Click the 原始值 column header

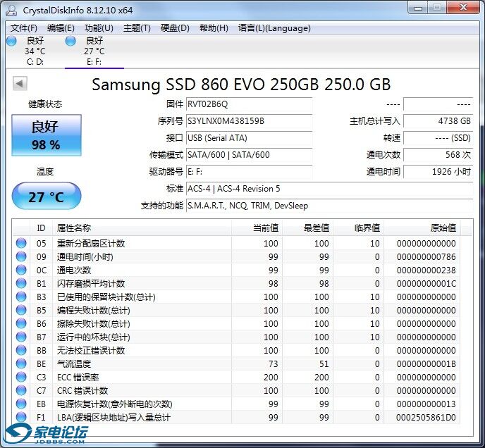click(422, 228)
